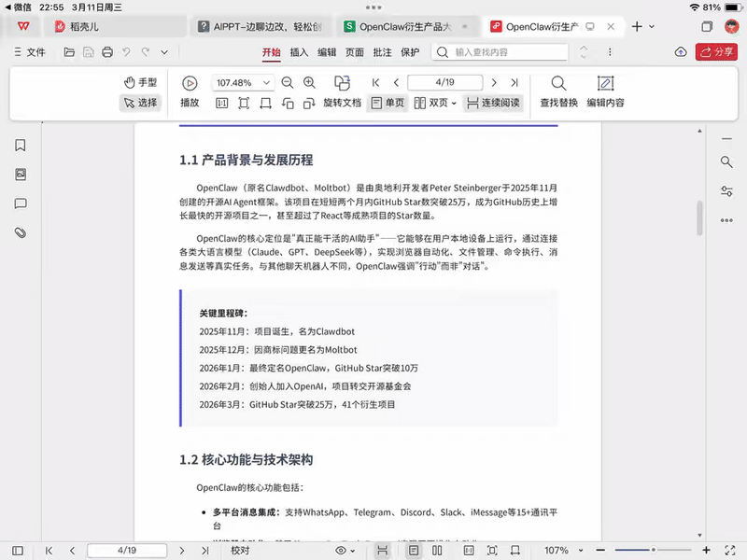The width and height of the screenshot is (747, 560).
Task: Expand the quick access toolbar chevron
Action: (x=164, y=52)
